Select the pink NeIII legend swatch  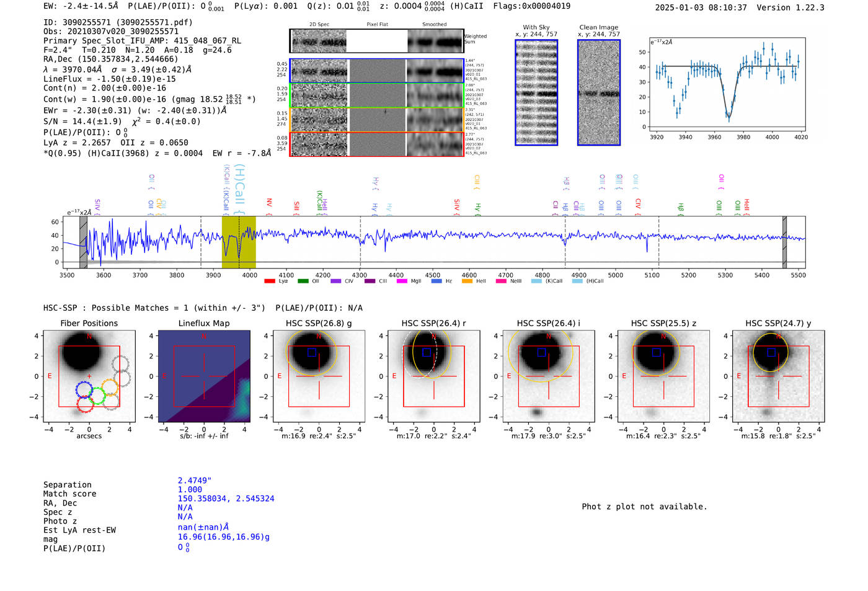pyautogui.click(x=501, y=281)
